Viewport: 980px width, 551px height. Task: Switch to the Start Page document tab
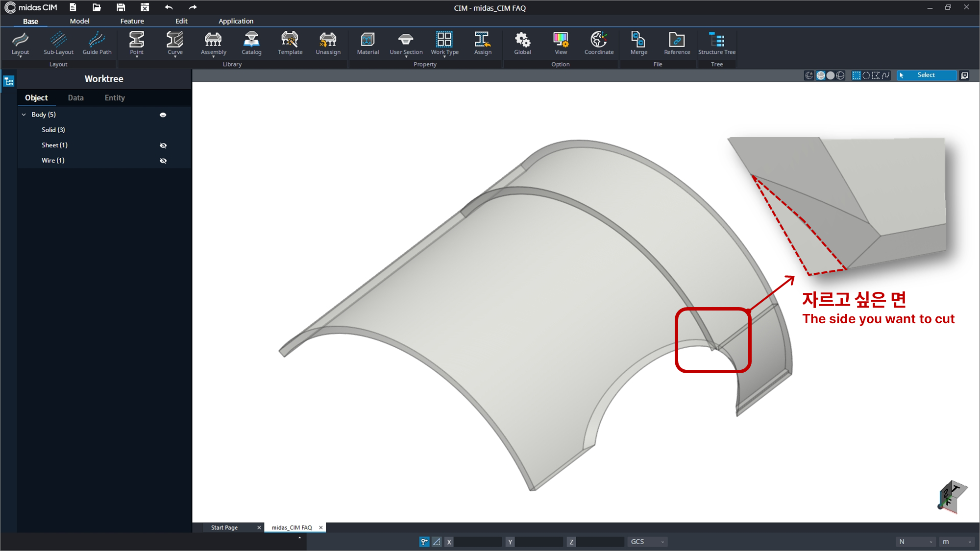(x=224, y=527)
